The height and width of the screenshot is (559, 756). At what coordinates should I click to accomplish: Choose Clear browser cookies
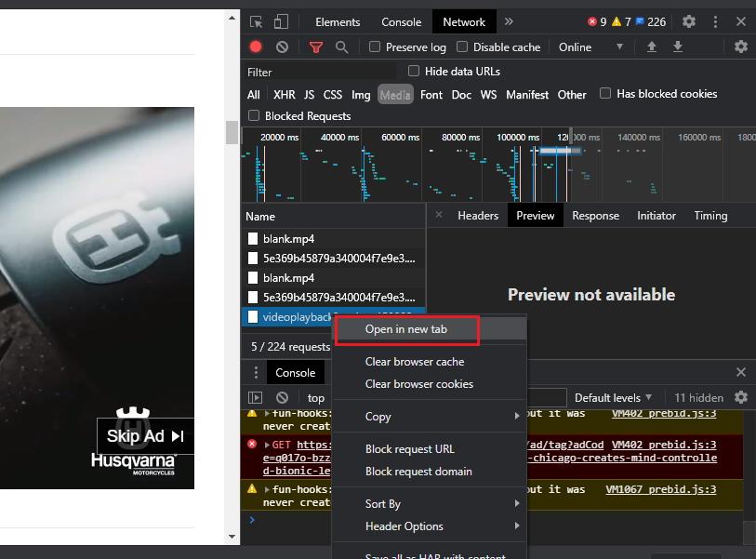coord(429,384)
